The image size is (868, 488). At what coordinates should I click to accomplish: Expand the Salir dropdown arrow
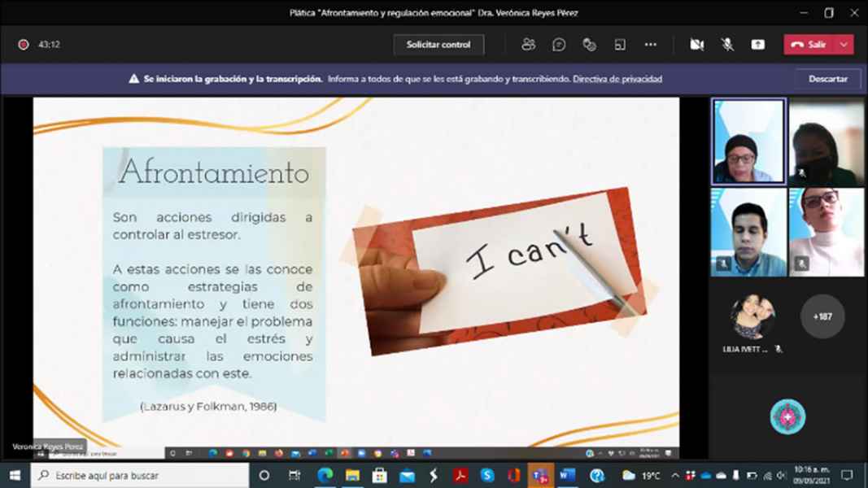click(x=844, y=45)
